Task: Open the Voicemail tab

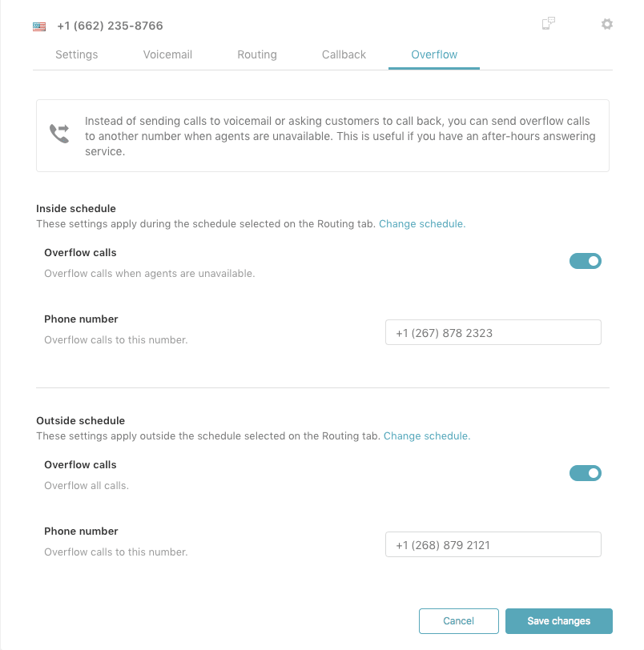Action: [167, 54]
